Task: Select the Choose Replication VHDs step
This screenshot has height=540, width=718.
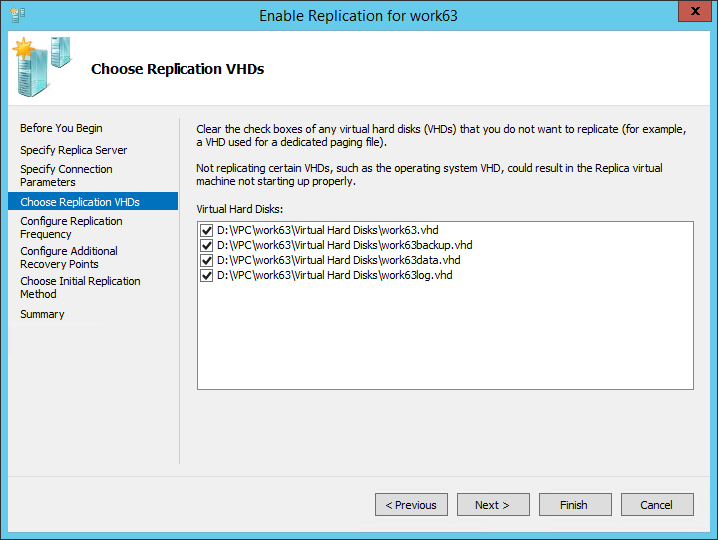Action: tap(80, 202)
